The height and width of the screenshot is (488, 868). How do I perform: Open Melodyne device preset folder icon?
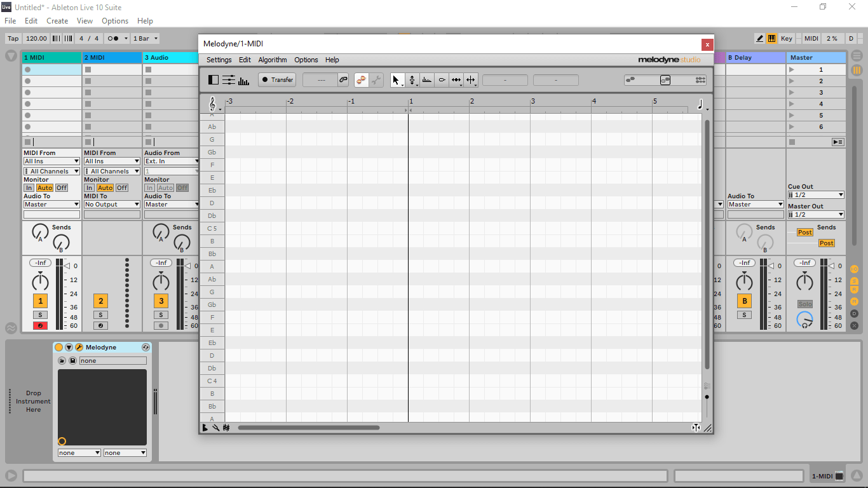tap(62, 361)
